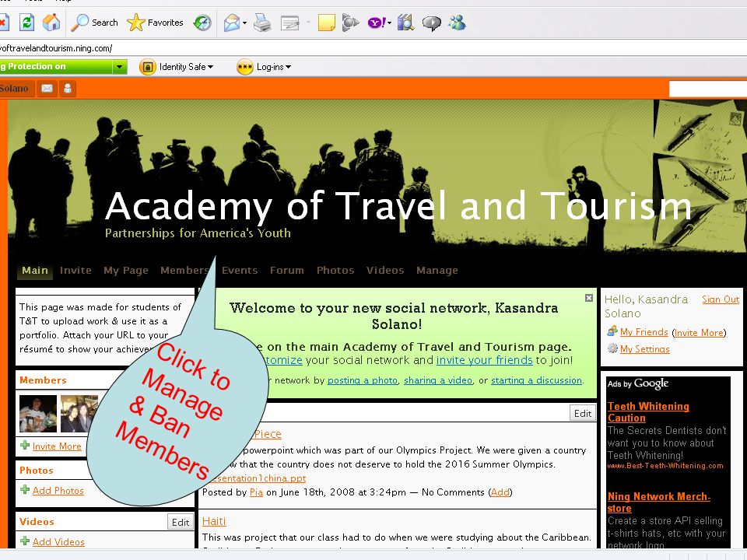Viewport: 747px width, 560px height.
Task: Open the browser Search pane
Action: coord(94,23)
